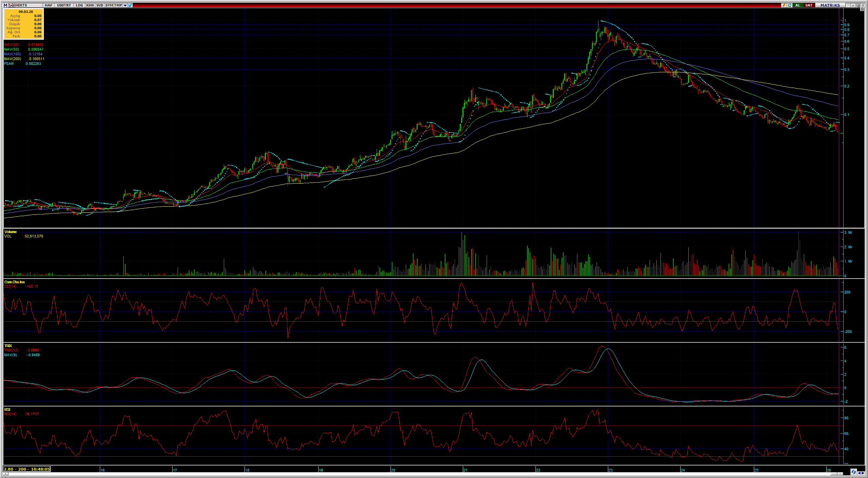Toggle the USDTRY currency conversion
Image resolution: width=868 pixels, height=478 pixels.
(64, 5)
